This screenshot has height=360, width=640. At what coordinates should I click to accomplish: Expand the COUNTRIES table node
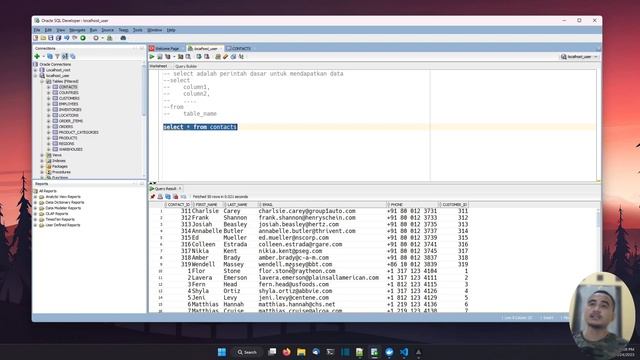(x=49, y=93)
